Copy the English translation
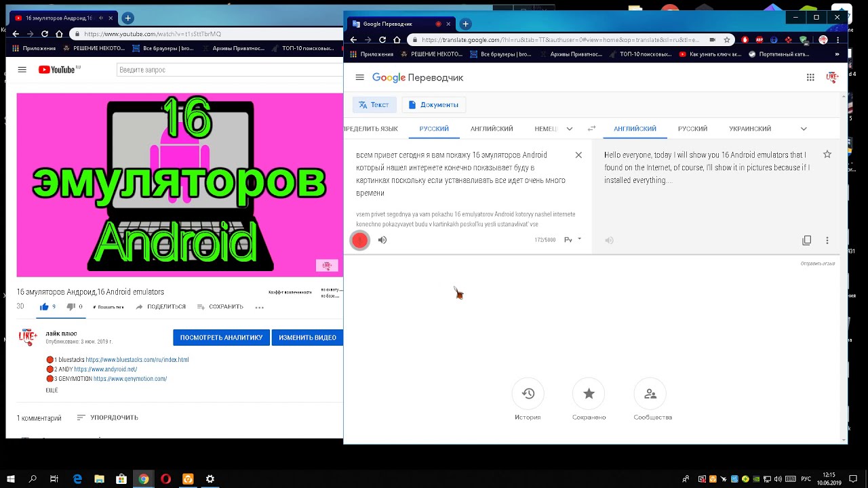 (x=807, y=241)
